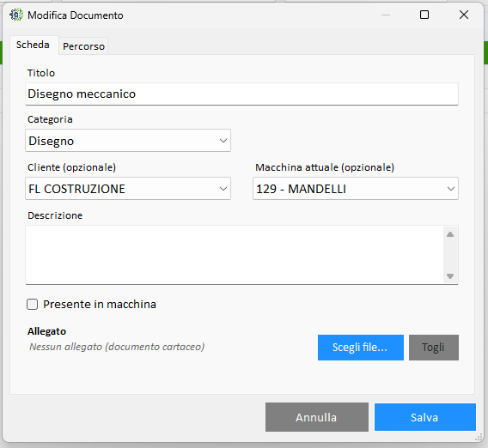Save the document with Salva
The height and width of the screenshot is (448, 488).
(424, 417)
